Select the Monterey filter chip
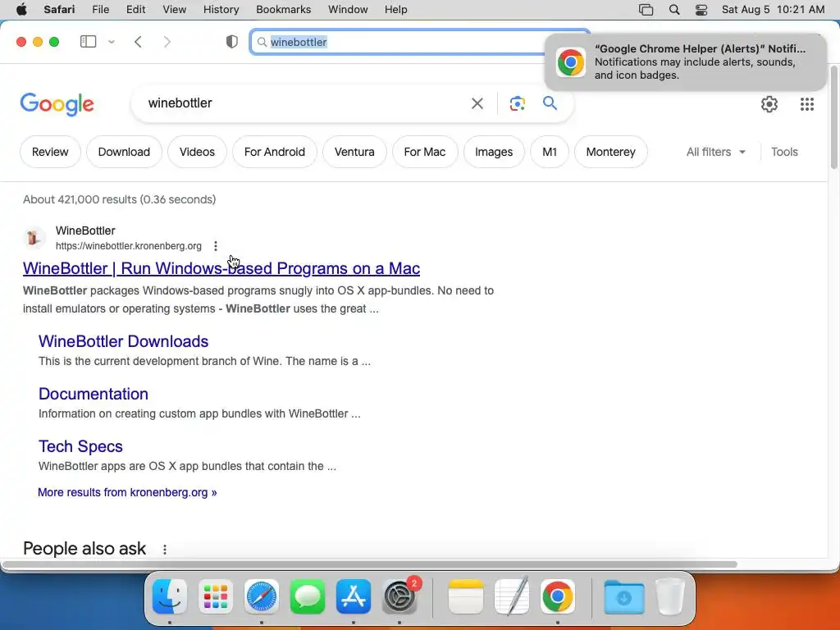The image size is (840, 630). click(610, 152)
